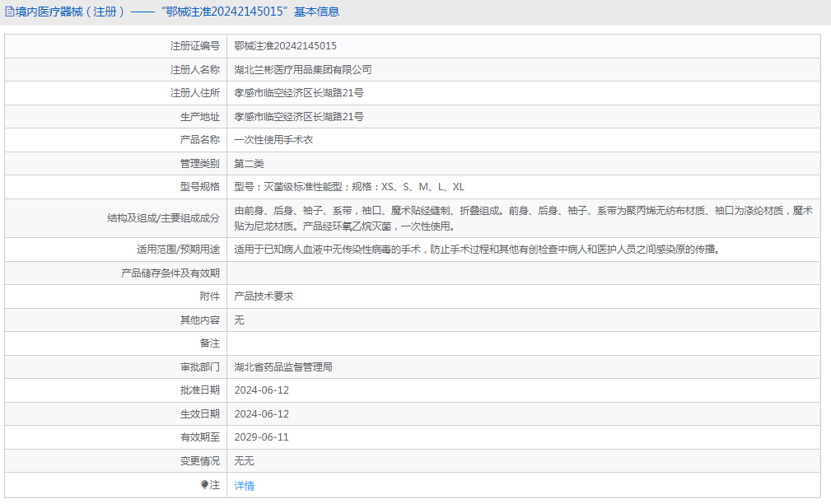Select registrant name 湖北兰彬医疗用品集团有限公司
831x504 pixels.
(302, 69)
